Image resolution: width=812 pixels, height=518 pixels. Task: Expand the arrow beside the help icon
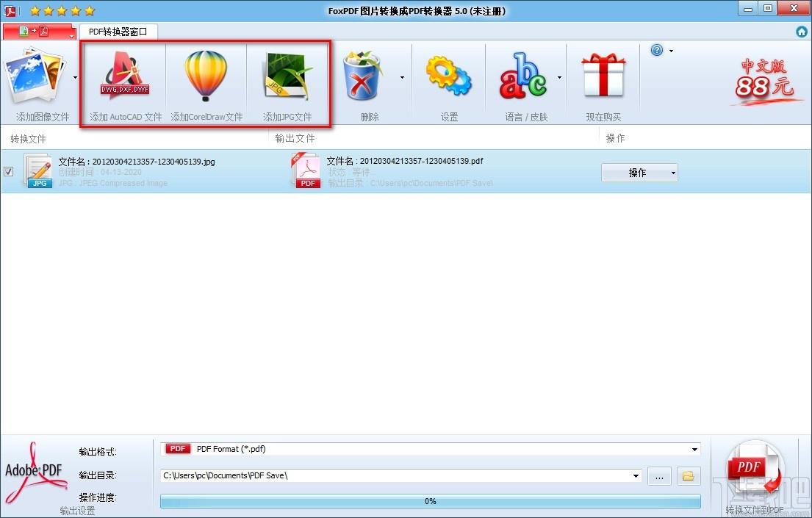[x=671, y=51]
